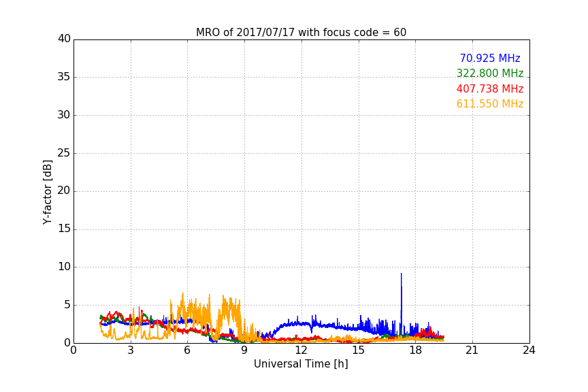Click the tall blue spike peak near 17 h
Viewport: 588px width, 392px height.
pos(402,274)
